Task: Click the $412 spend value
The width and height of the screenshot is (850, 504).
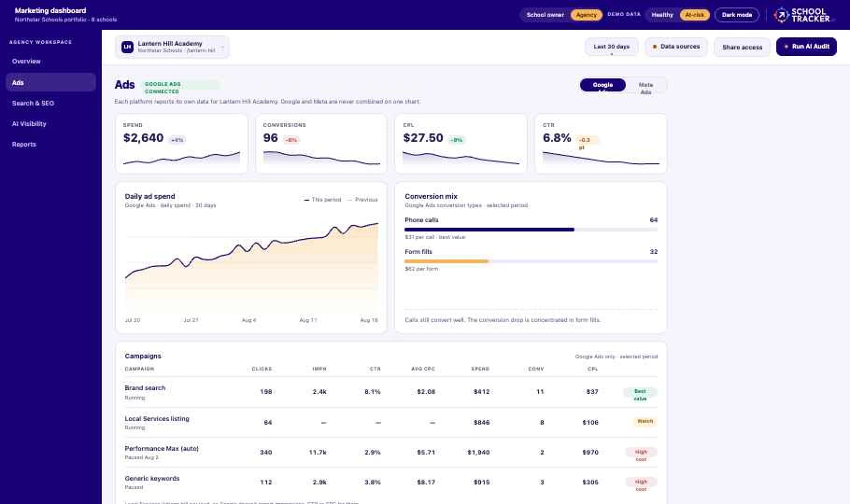Action: (x=481, y=392)
